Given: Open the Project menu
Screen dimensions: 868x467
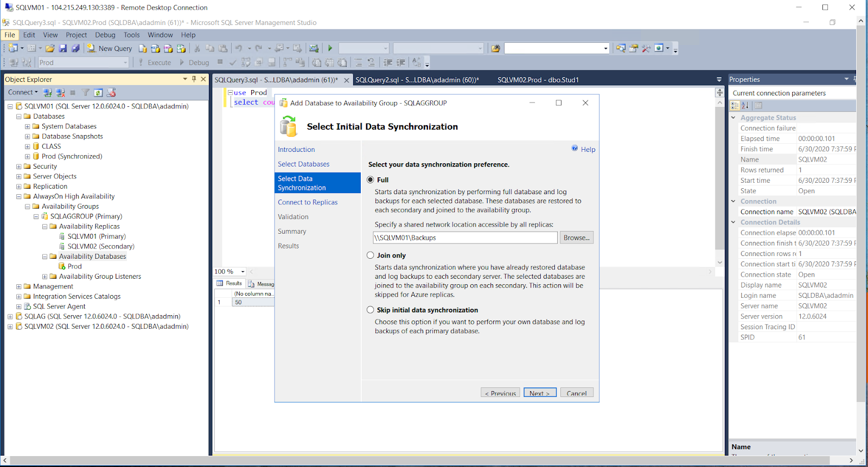Looking at the screenshot, I should (x=76, y=35).
